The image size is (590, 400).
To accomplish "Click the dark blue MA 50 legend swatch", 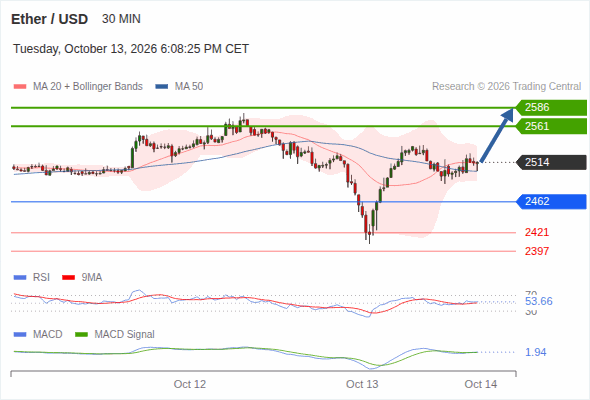I will point(162,87).
